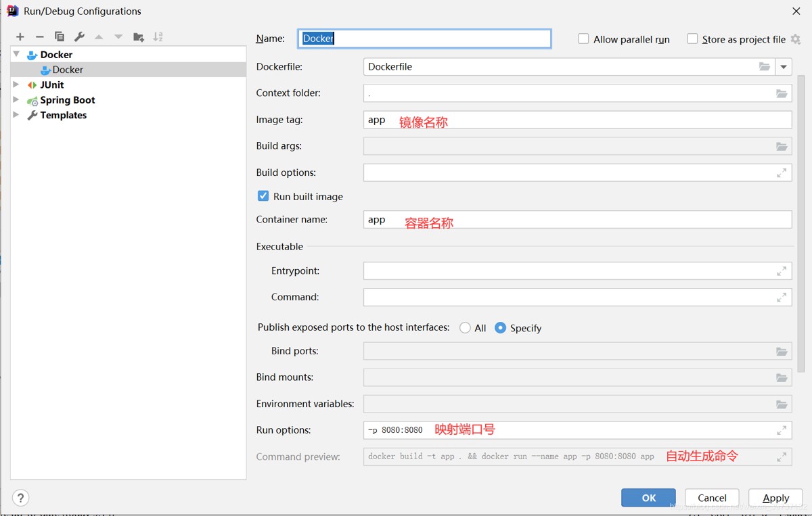Expand the Spring Boot tree node
Viewport: 812px width, 516px height.
tap(16, 100)
